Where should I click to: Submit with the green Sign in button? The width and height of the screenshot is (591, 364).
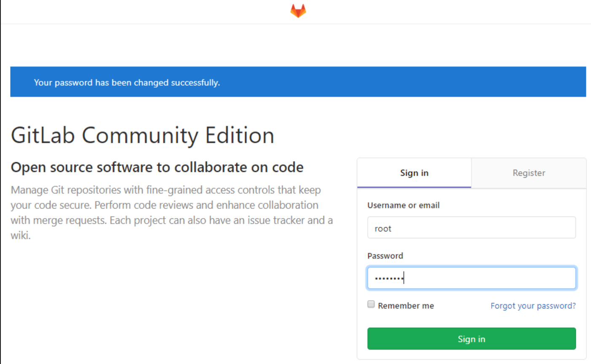[x=471, y=339]
